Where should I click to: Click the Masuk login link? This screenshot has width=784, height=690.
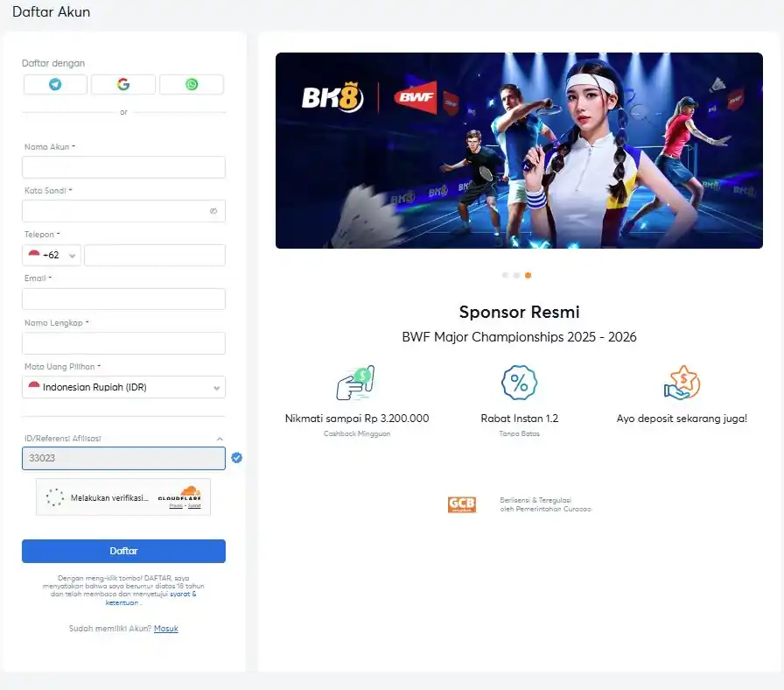pos(166,629)
